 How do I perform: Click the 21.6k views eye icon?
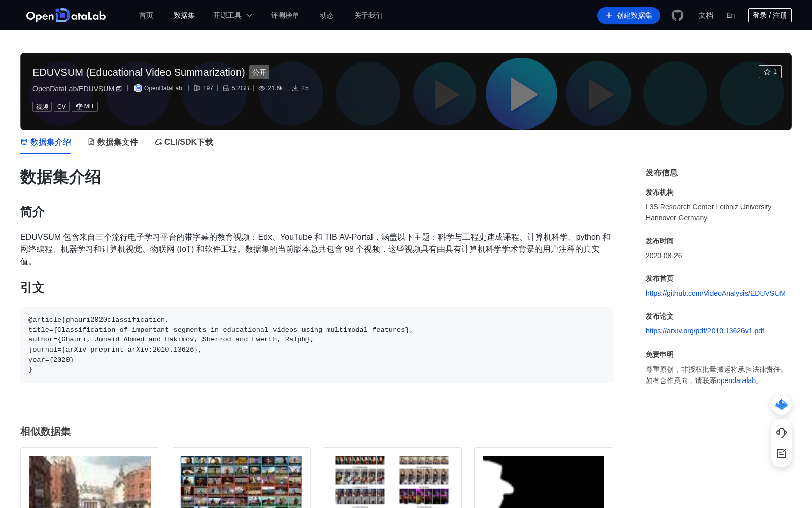tap(262, 88)
